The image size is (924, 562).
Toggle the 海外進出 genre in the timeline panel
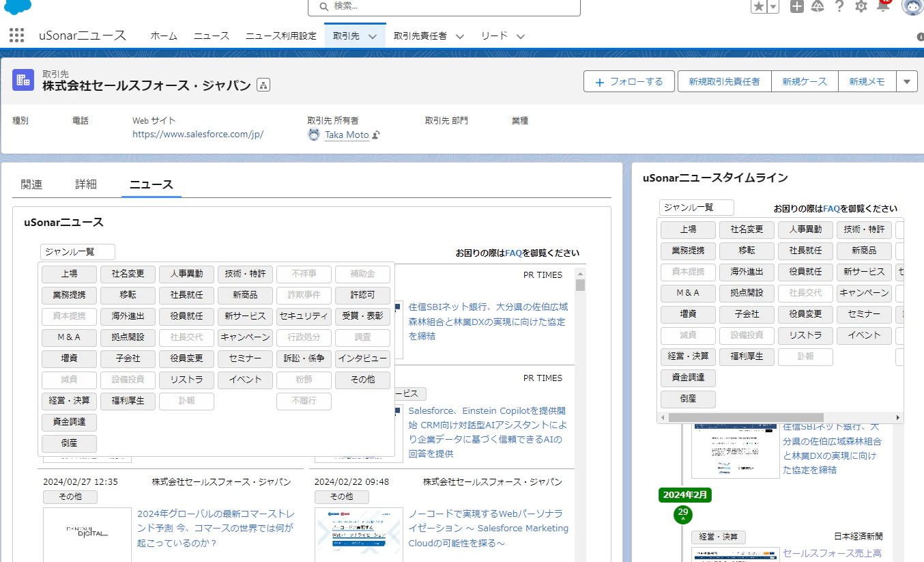click(x=747, y=272)
